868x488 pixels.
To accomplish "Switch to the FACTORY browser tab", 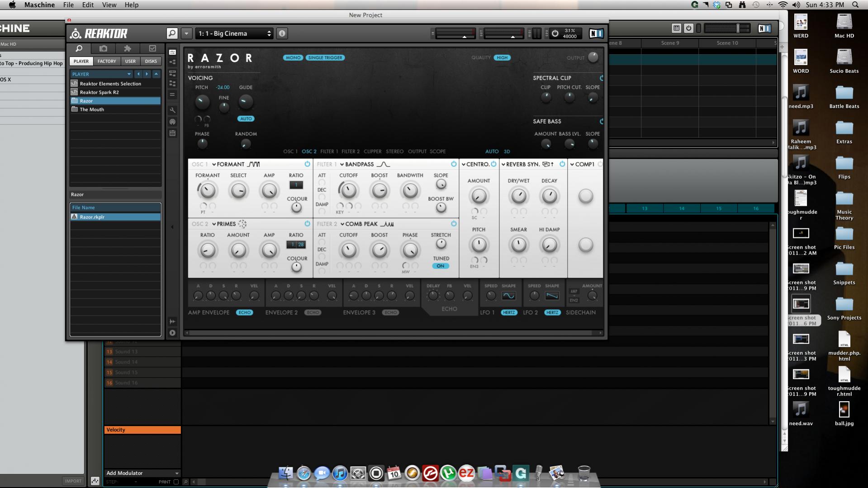I will coord(107,62).
